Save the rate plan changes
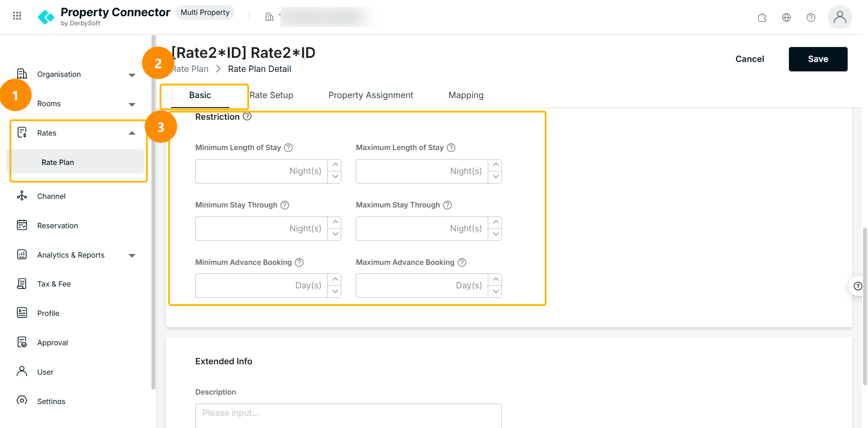868x428 pixels. (818, 59)
